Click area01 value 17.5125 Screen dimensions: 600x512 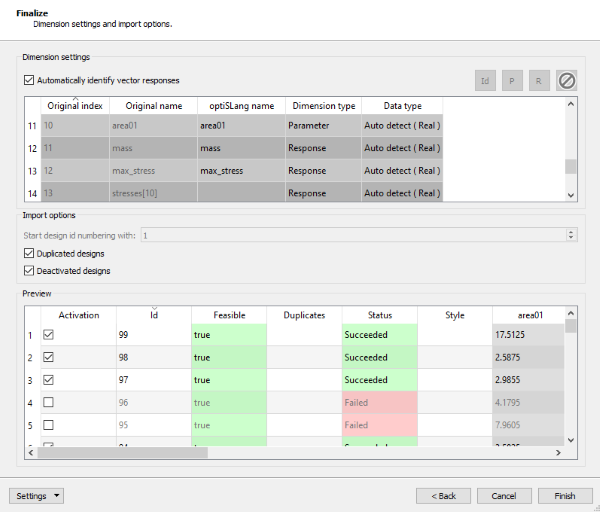point(528,335)
